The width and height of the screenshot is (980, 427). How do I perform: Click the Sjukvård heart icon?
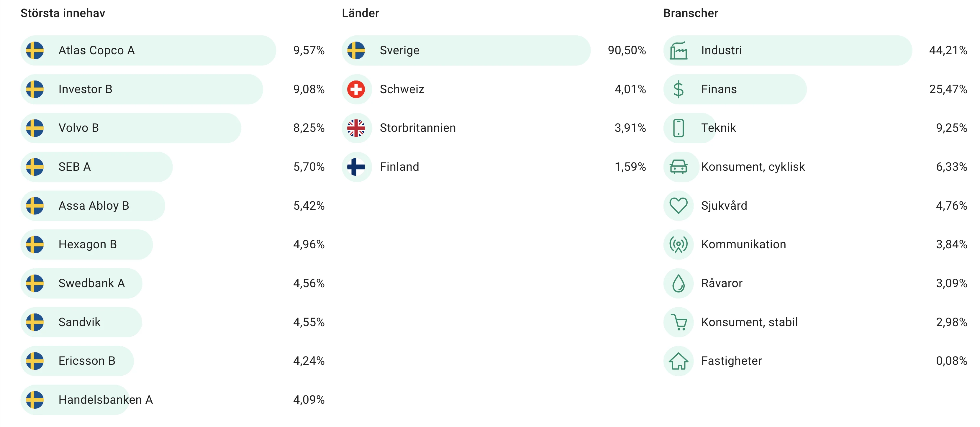[678, 206]
